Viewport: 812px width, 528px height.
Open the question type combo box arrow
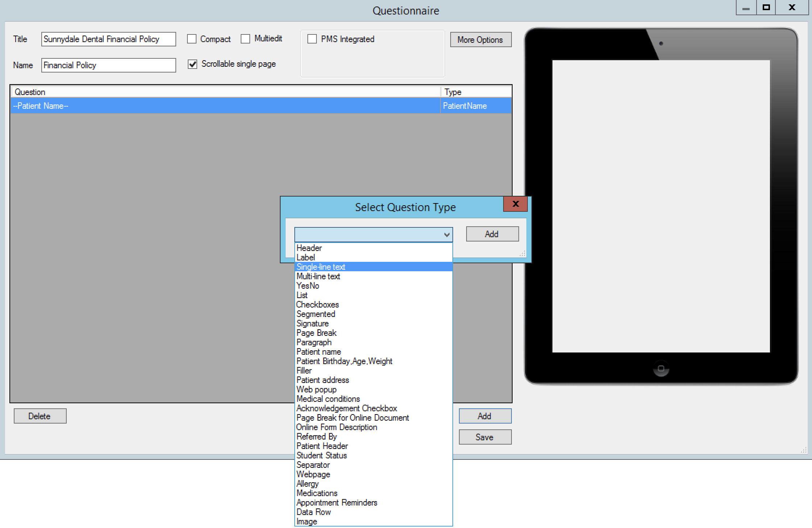[x=447, y=235]
